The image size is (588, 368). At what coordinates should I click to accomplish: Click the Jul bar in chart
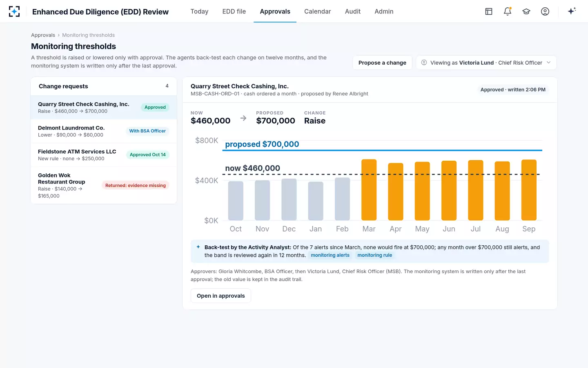(x=476, y=190)
